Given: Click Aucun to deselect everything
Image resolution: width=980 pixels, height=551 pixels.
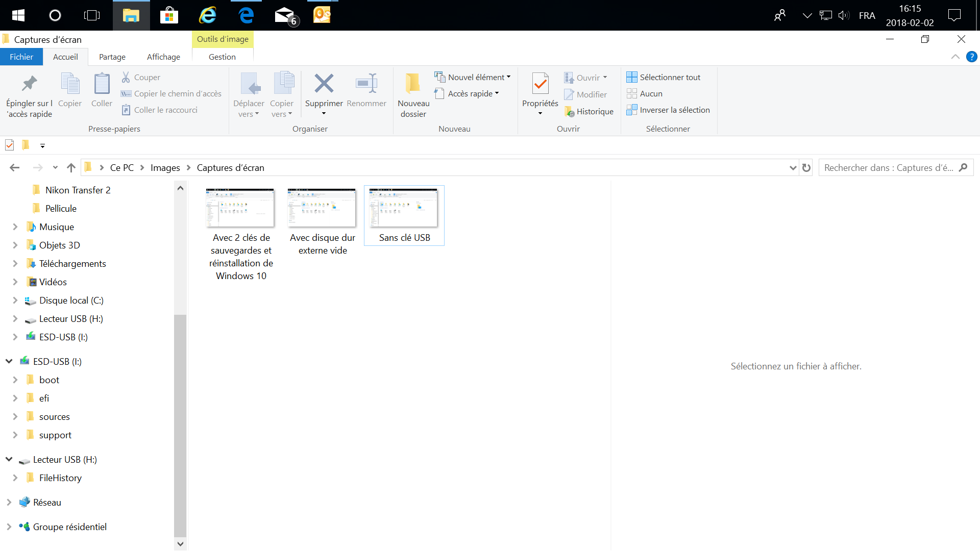Looking at the screenshot, I should 651,94.
